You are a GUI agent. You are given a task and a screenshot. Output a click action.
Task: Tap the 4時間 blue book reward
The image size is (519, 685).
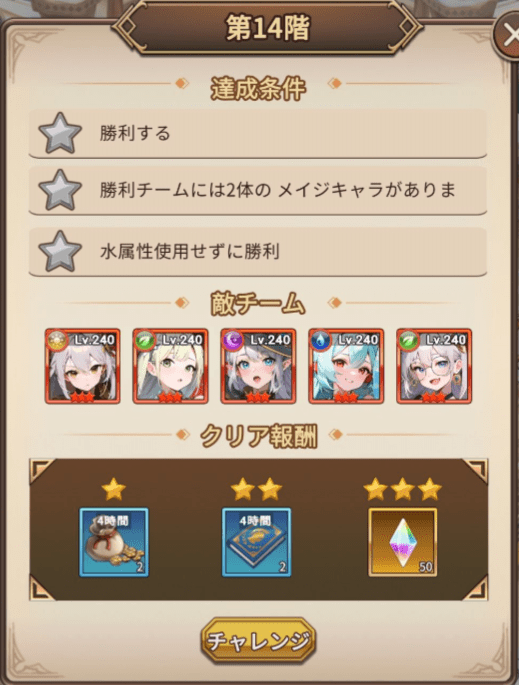(x=256, y=542)
